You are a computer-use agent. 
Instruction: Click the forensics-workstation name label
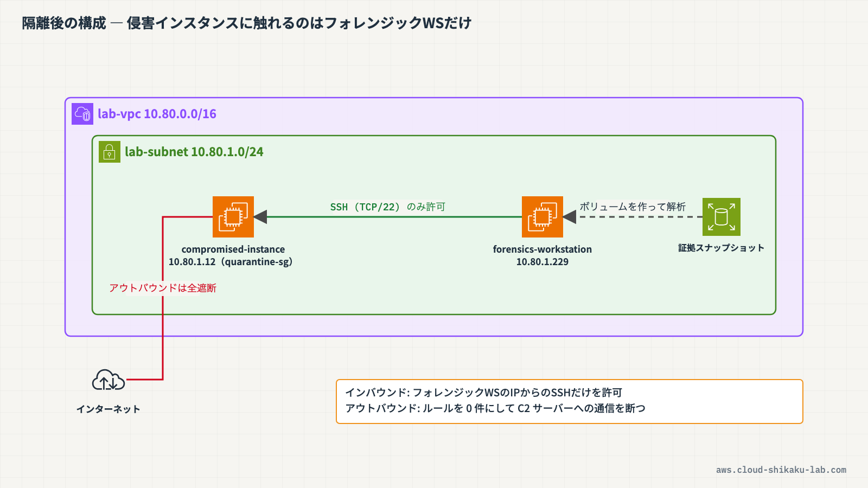tap(542, 249)
